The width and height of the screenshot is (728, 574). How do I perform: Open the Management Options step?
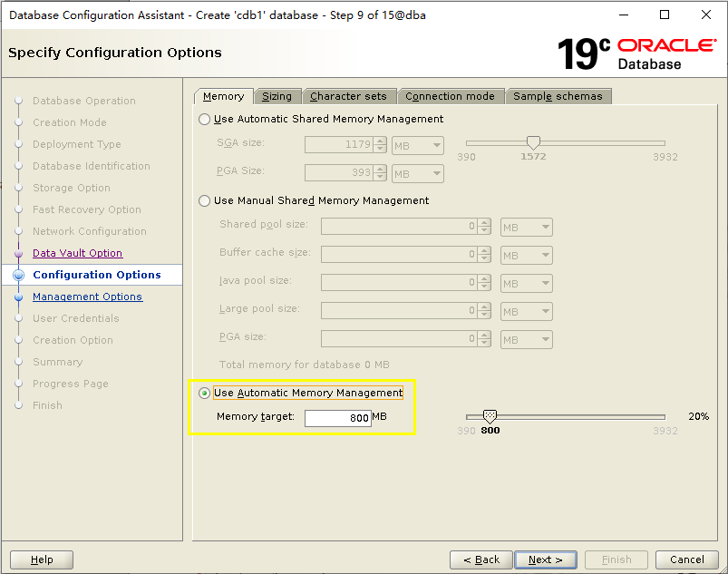87,297
